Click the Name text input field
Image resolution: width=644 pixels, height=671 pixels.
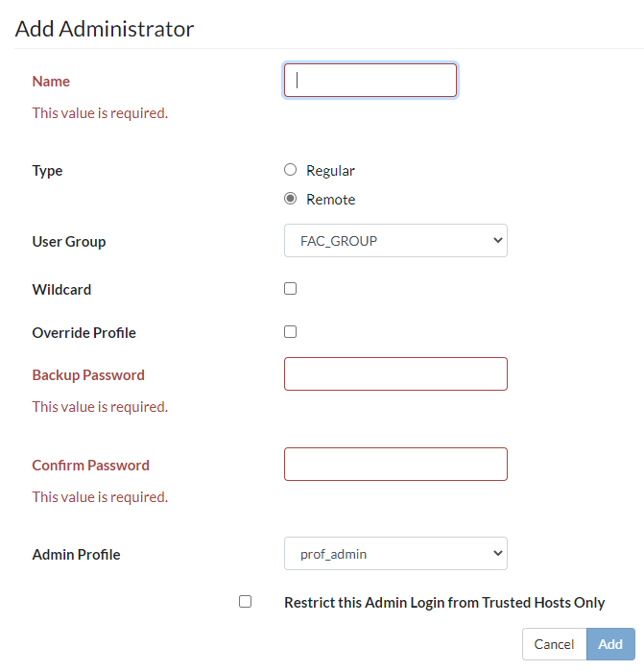(370, 81)
